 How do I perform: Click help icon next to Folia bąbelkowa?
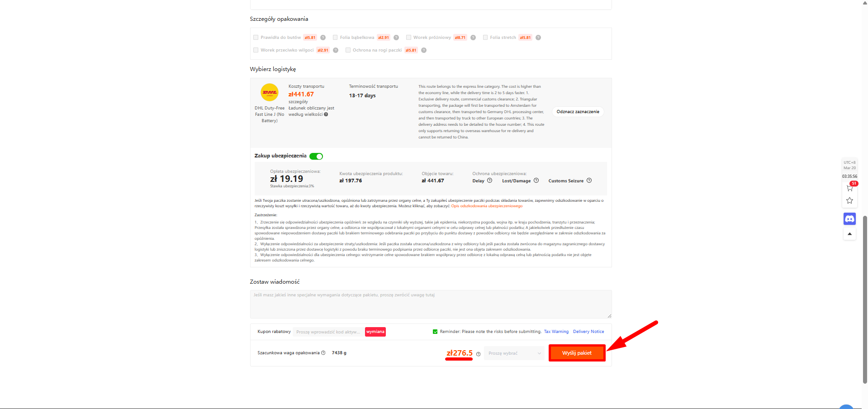click(x=396, y=38)
